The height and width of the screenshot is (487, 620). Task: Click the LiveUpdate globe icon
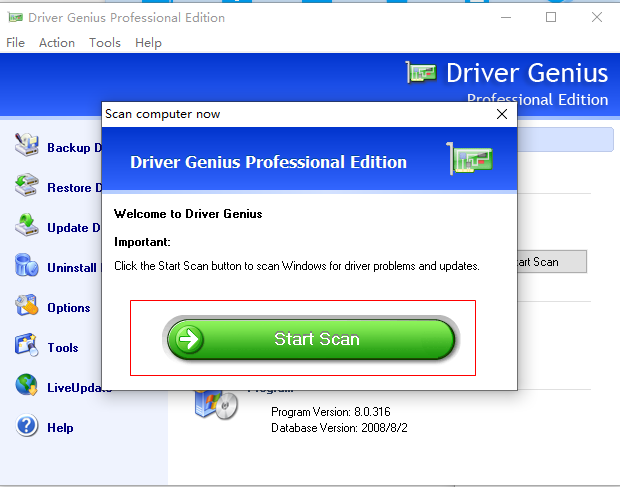(26, 385)
